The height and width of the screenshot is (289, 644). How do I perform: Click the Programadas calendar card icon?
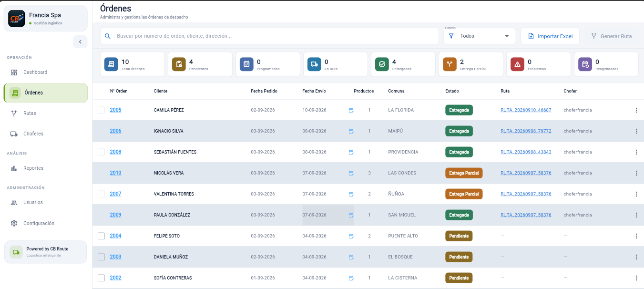tap(246, 64)
